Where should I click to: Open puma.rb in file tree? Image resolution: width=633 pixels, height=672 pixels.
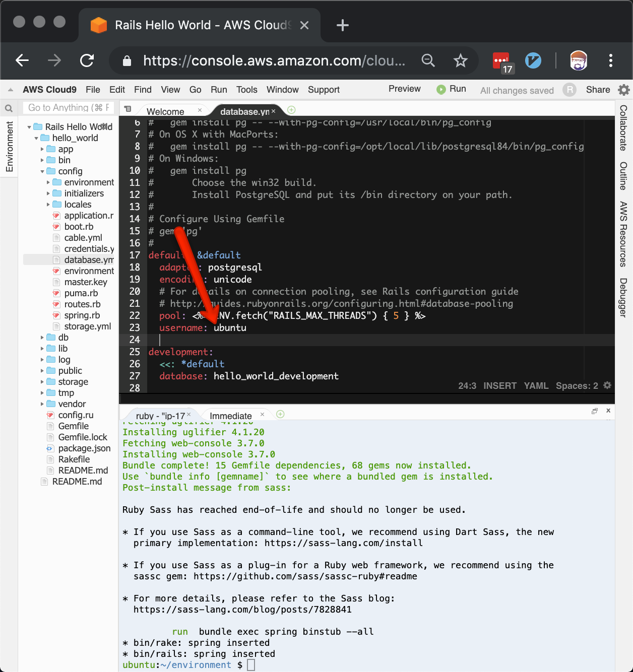point(81,293)
